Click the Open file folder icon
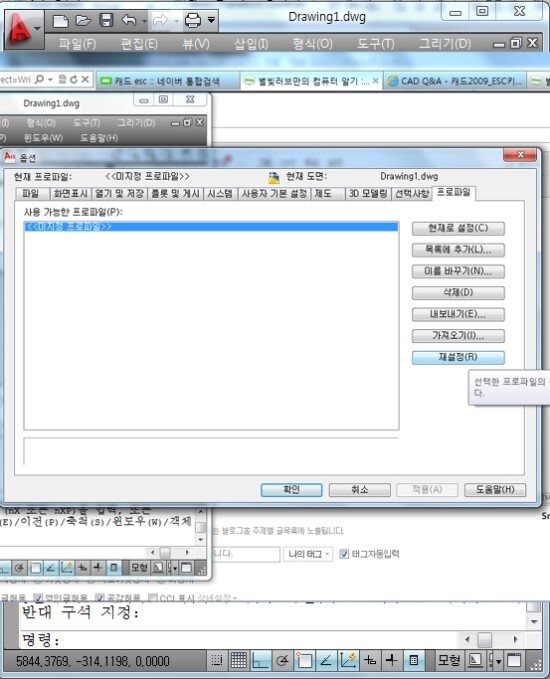Viewport: 550px width, 679px height. (83, 20)
